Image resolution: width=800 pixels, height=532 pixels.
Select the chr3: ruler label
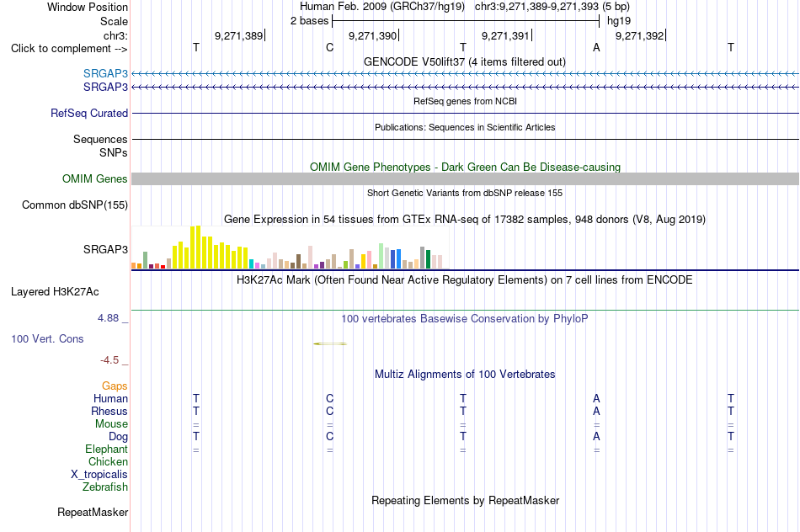(115, 35)
